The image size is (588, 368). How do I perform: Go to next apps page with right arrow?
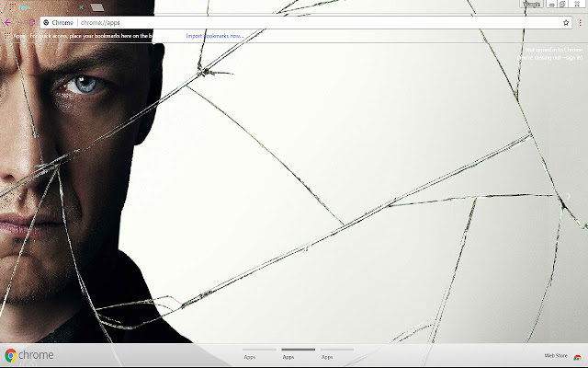click(x=569, y=195)
